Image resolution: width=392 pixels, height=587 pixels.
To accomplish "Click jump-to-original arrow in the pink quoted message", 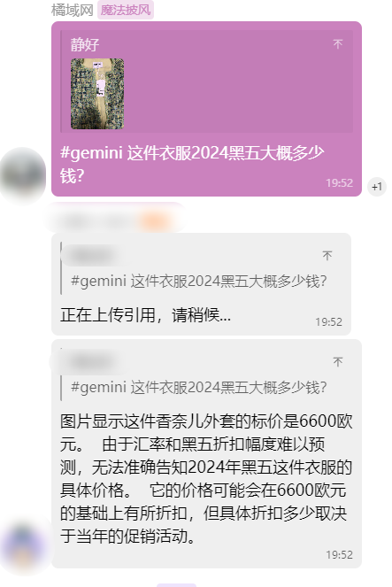I will click(338, 44).
